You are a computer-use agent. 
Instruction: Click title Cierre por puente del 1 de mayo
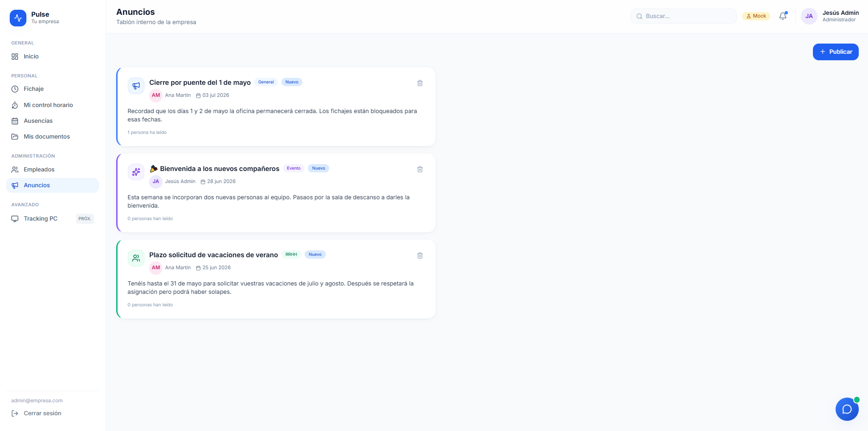click(200, 82)
